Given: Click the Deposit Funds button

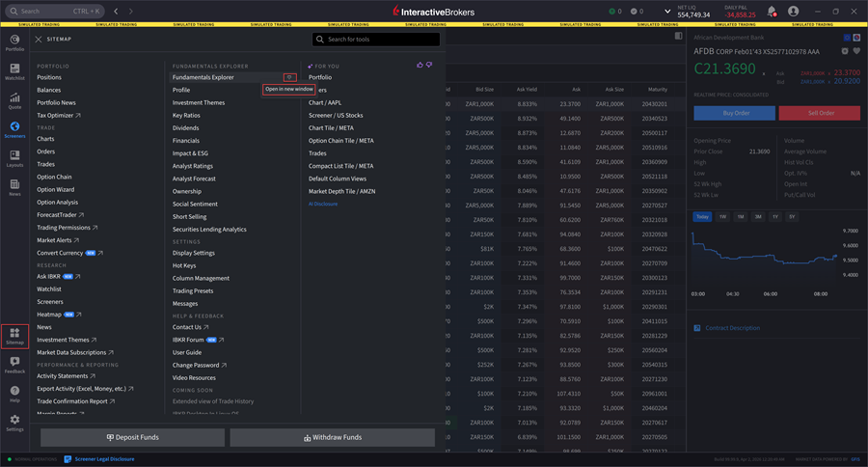Looking at the screenshot, I should 132,437.
